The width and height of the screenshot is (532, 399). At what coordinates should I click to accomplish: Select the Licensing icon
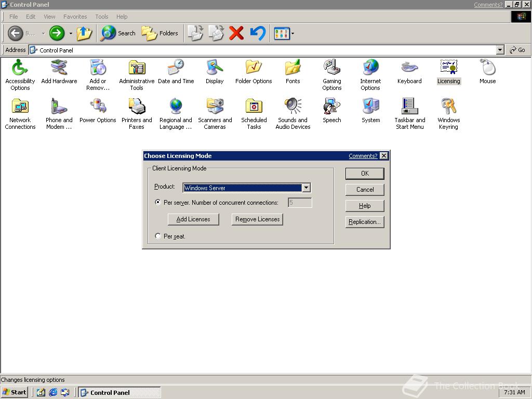coord(448,72)
